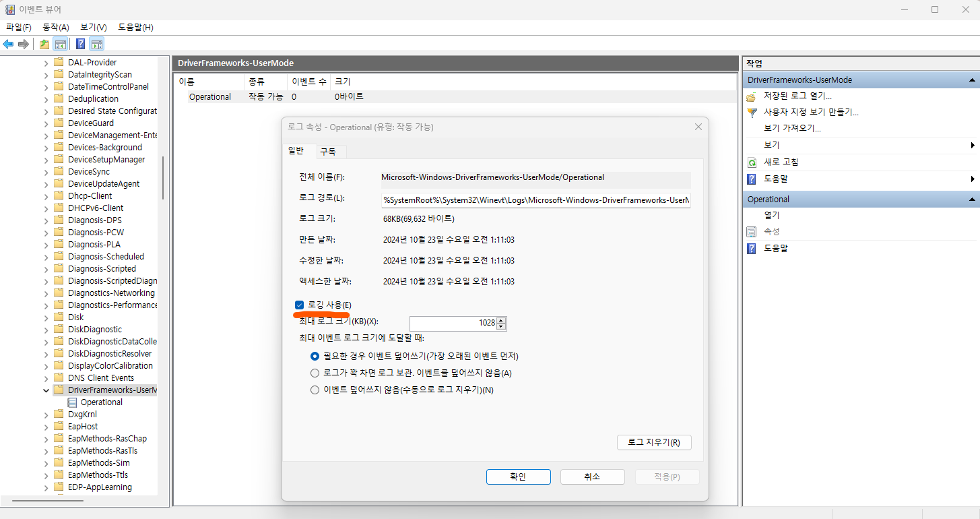Expand the DiskDiagnostic tree node
980x519 pixels.
(46, 330)
